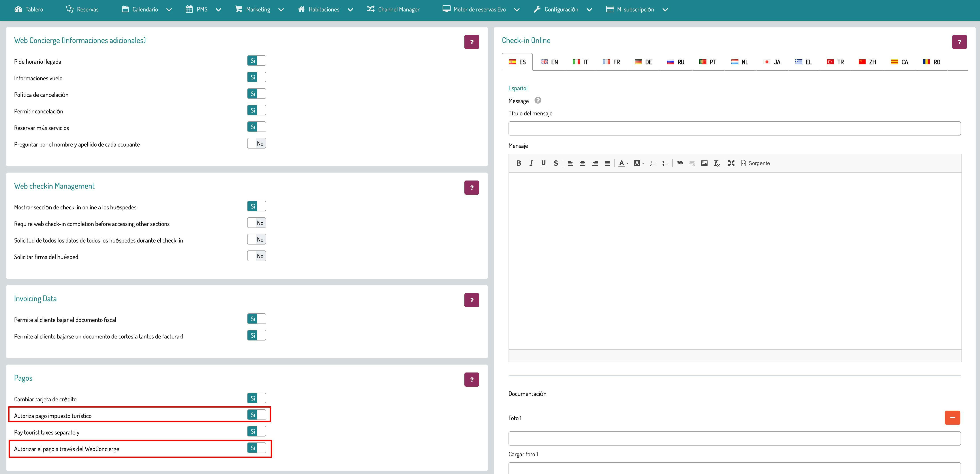Switch to the EN language tab
Image resolution: width=980 pixels, height=474 pixels.
pyautogui.click(x=549, y=62)
